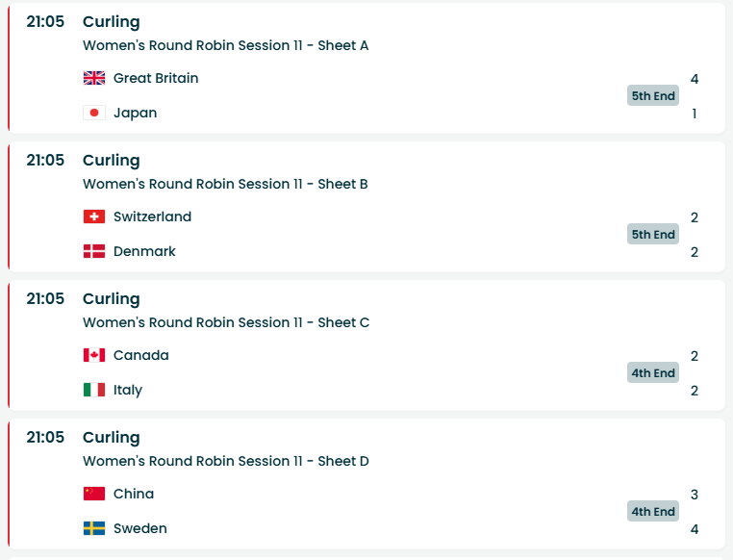Click the Switzerland flag icon
733x560 pixels.
click(x=94, y=216)
